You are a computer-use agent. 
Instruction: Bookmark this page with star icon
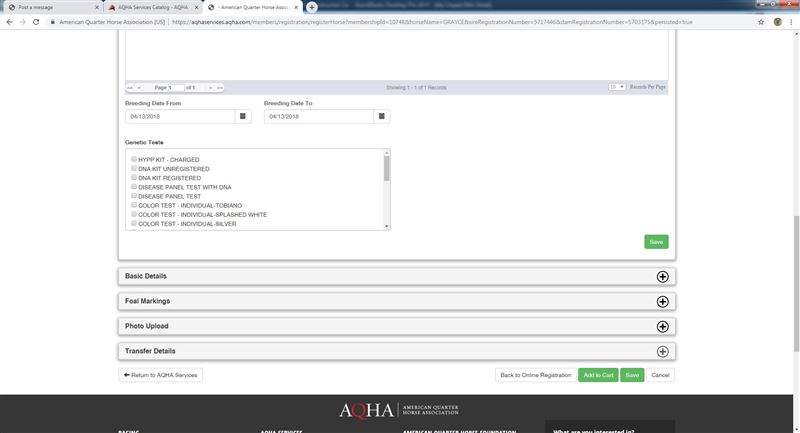(761, 22)
